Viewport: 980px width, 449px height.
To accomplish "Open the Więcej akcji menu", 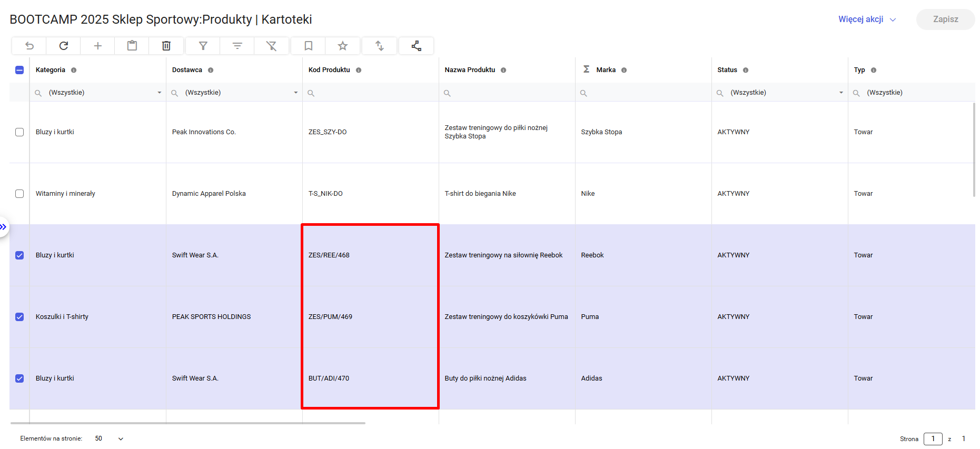I will (867, 19).
